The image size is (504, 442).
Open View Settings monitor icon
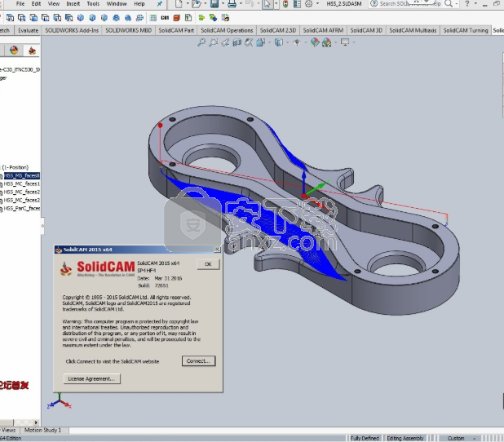click(x=345, y=42)
